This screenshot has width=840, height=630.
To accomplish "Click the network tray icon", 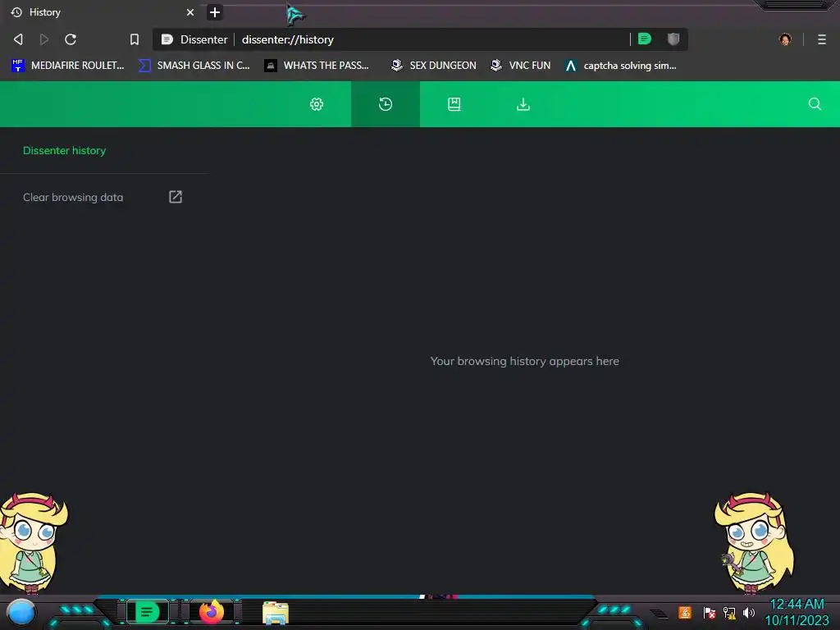I will coord(729,612).
